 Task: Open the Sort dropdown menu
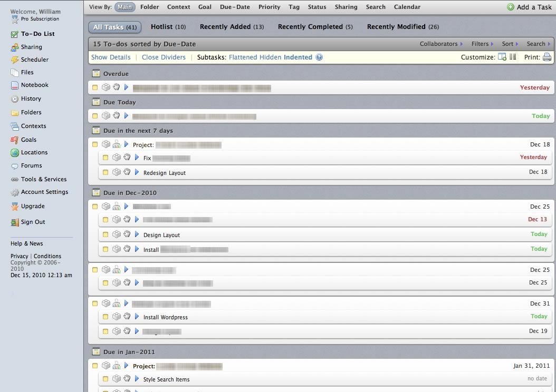pos(510,44)
